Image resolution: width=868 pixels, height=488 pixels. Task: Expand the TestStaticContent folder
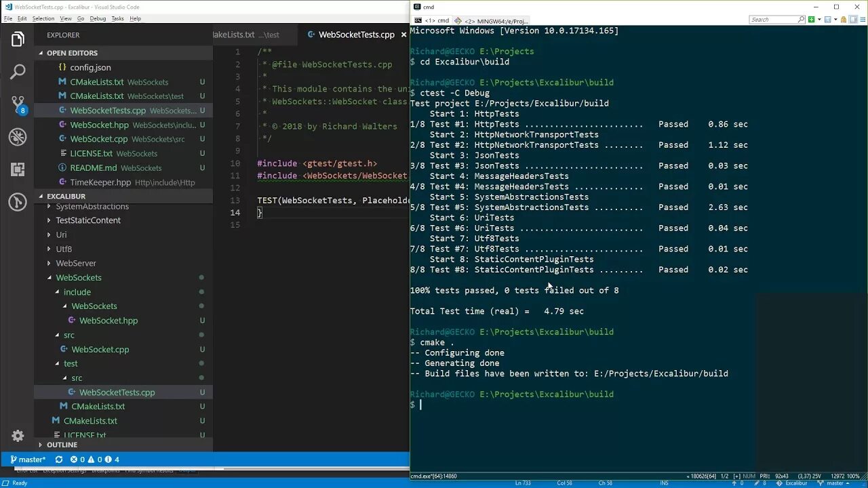[x=123, y=220]
